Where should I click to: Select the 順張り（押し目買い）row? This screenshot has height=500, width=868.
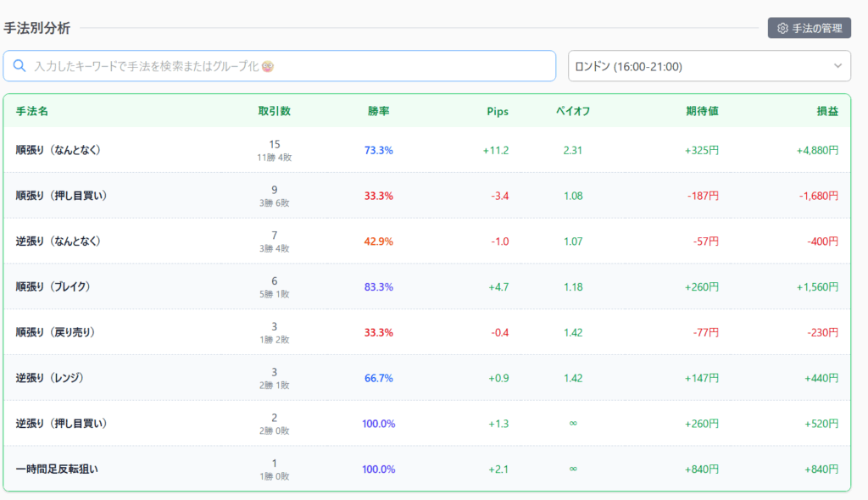point(61,196)
